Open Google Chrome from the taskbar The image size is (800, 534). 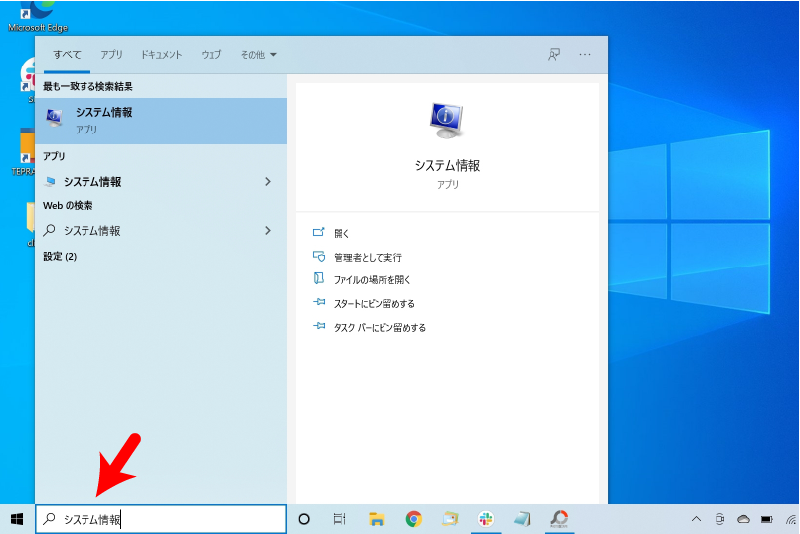[x=413, y=519]
